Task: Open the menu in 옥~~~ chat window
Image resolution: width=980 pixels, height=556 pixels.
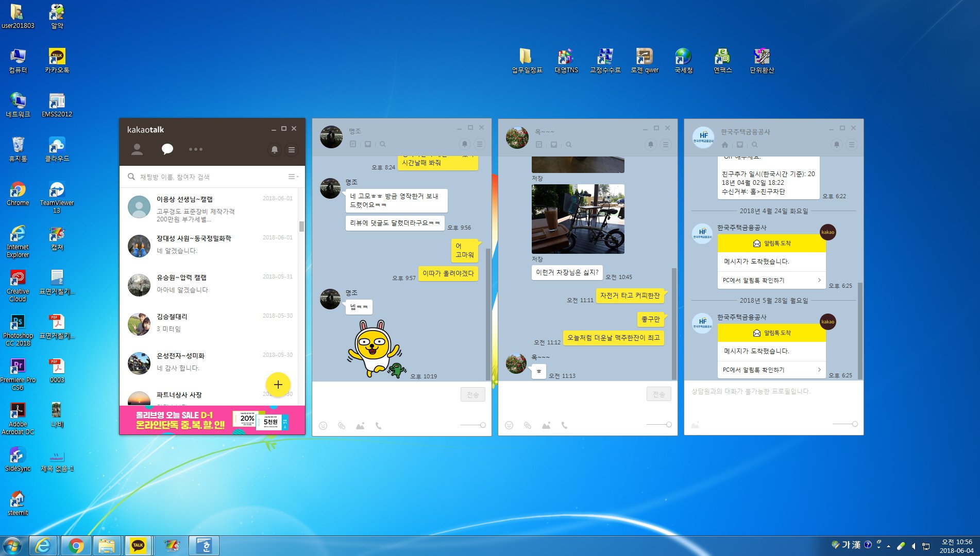Action: (666, 144)
